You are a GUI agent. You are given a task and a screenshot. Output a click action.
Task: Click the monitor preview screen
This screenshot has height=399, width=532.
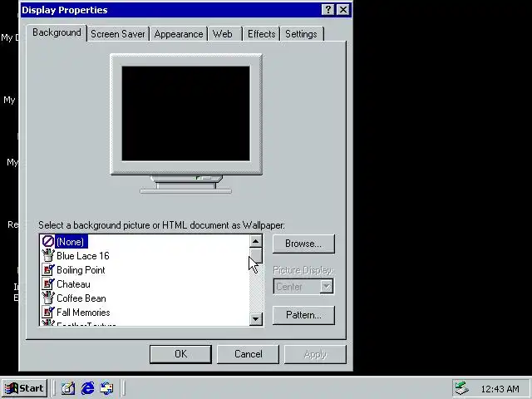click(185, 113)
